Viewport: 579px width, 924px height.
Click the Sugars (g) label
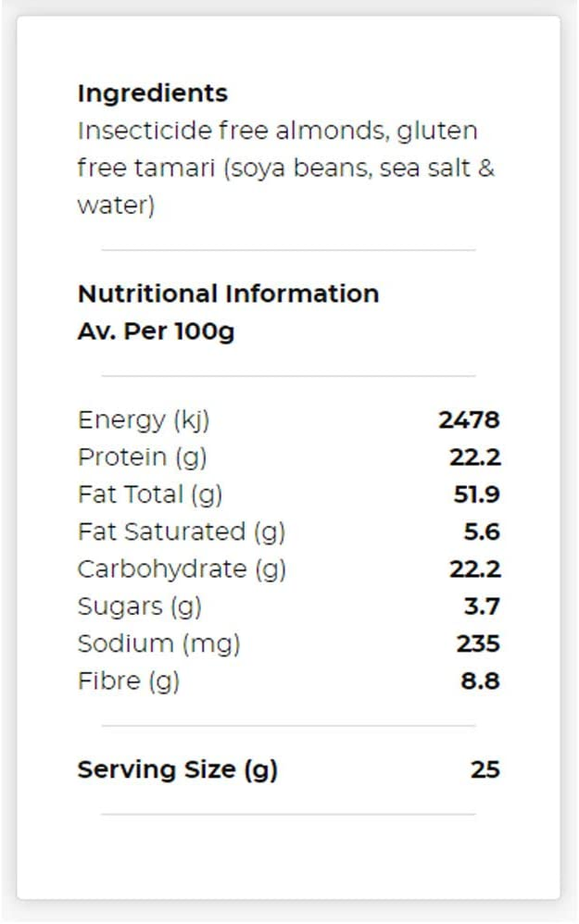[139, 606]
